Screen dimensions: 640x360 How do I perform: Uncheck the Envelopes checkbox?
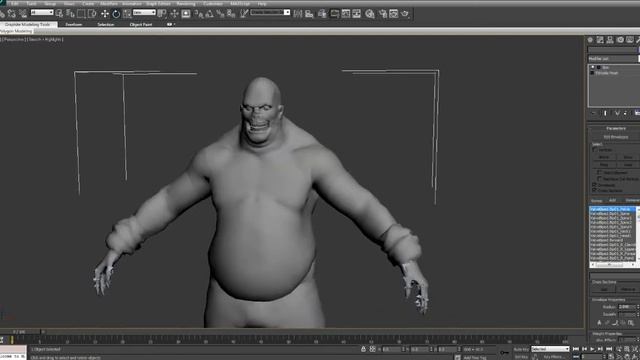595,185
